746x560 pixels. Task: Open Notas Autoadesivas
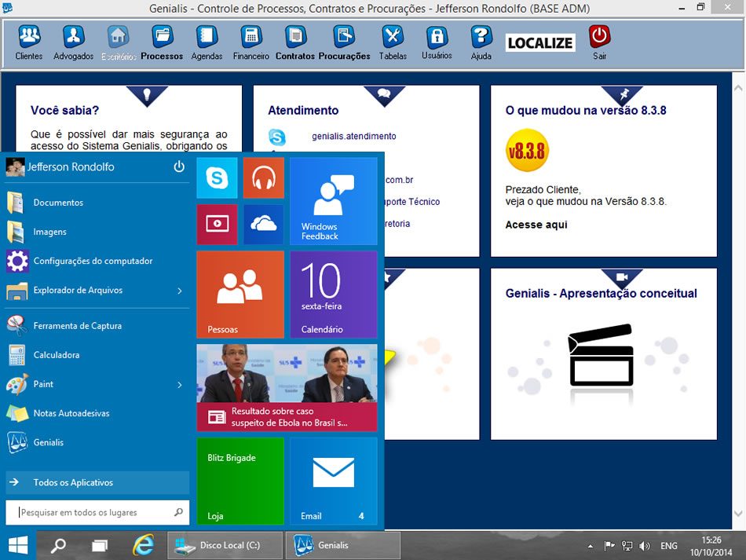point(97,413)
